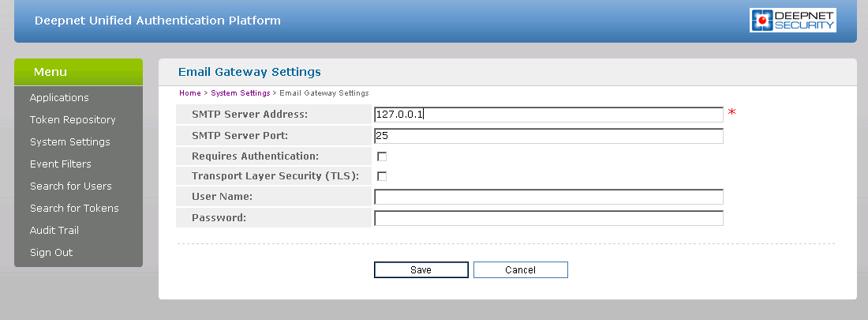Click the Save button
Image resolution: width=868 pixels, height=320 pixels.
(421, 270)
